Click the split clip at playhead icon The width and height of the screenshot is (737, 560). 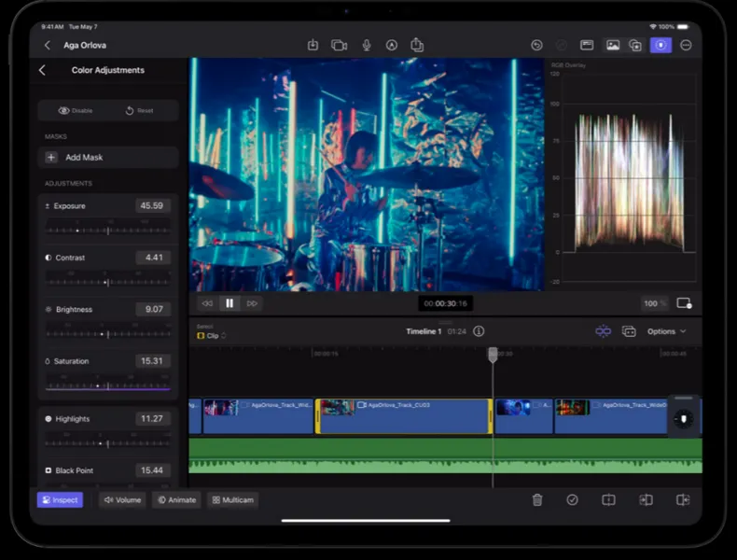coord(608,500)
